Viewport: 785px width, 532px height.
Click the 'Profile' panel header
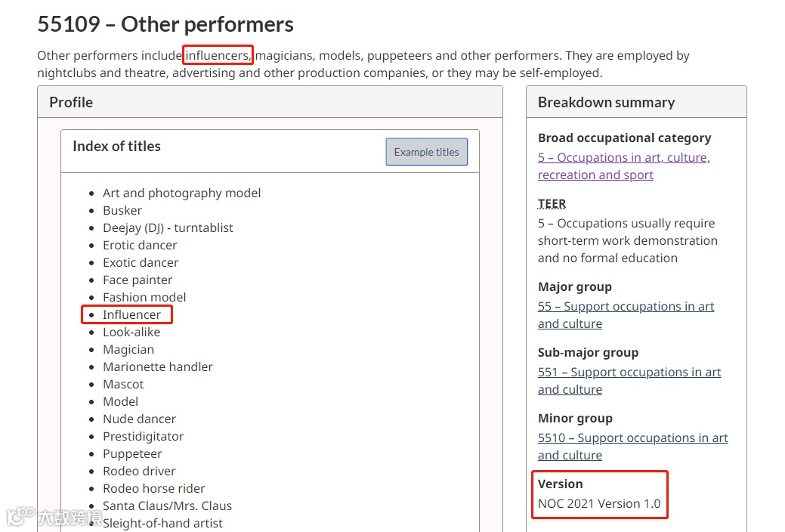pyautogui.click(x=71, y=102)
